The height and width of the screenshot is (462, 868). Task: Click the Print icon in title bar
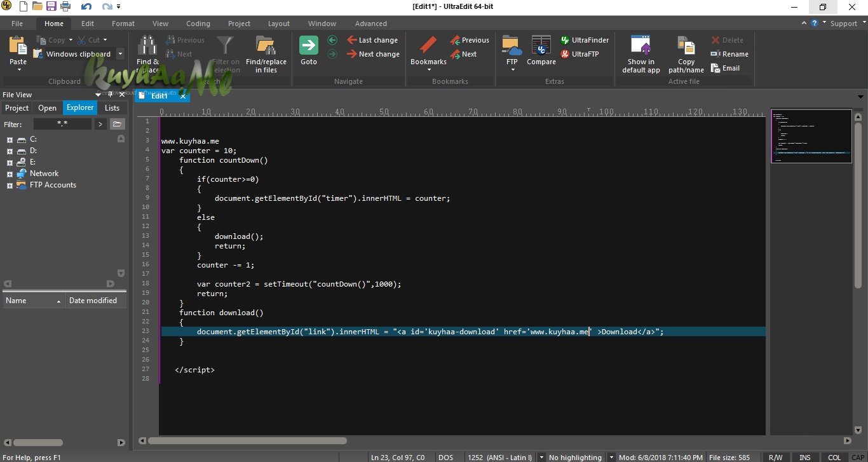coord(65,7)
